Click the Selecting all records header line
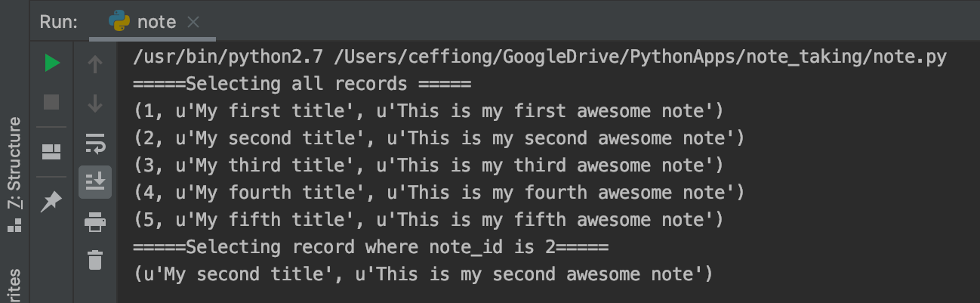This screenshot has width=980, height=303. pyautogui.click(x=302, y=84)
